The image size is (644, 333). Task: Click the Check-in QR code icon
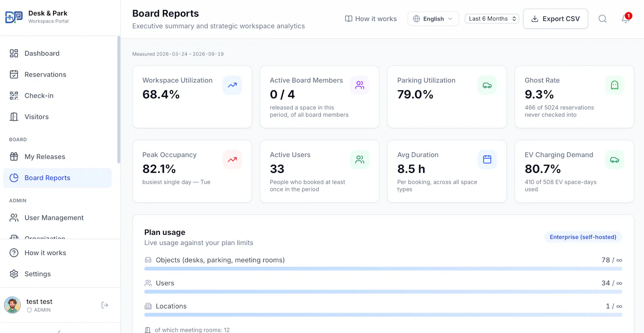click(x=14, y=96)
